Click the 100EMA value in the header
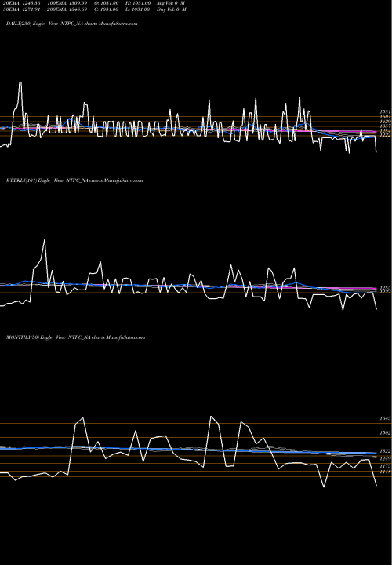Screen dimensions: 392x565 [67, 3]
